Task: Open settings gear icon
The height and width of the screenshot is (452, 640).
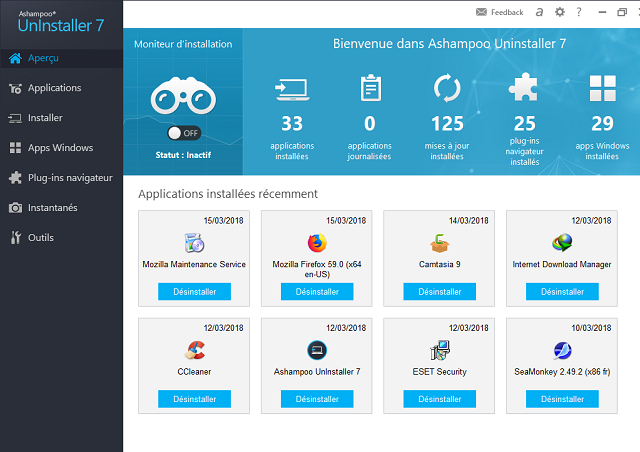Action: [x=560, y=12]
